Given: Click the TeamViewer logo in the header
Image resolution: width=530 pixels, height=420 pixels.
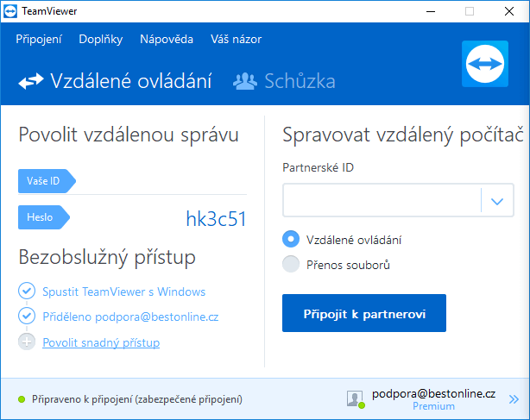Looking at the screenshot, I should [485, 64].
